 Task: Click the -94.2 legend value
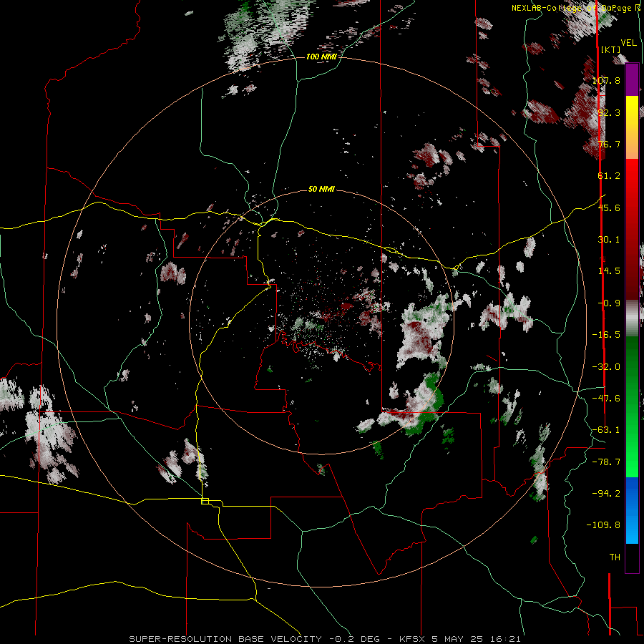[x=606, y=494]
